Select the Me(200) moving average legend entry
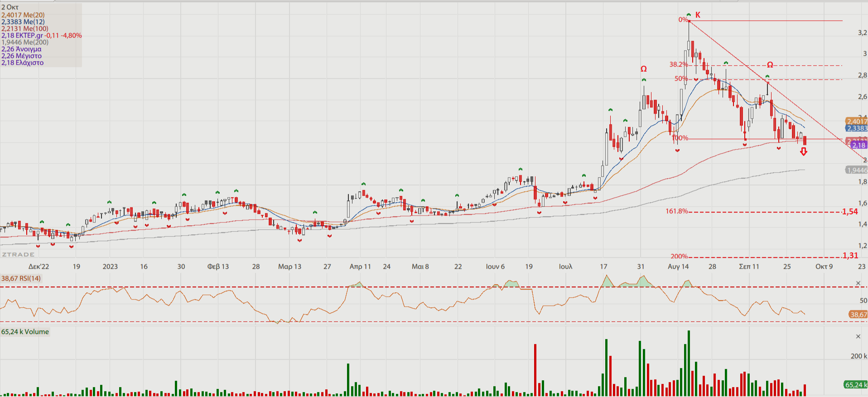The width and height of the screenshot is (868, 397). coord(25,42)
